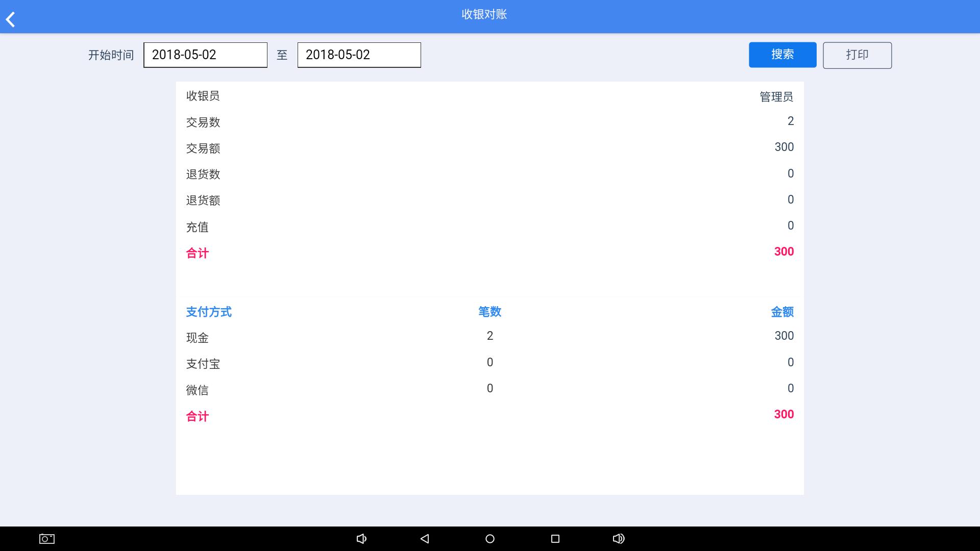Click the 支付宝 payment row
Screen dimensions: 980x551
[x=203, y=364]
